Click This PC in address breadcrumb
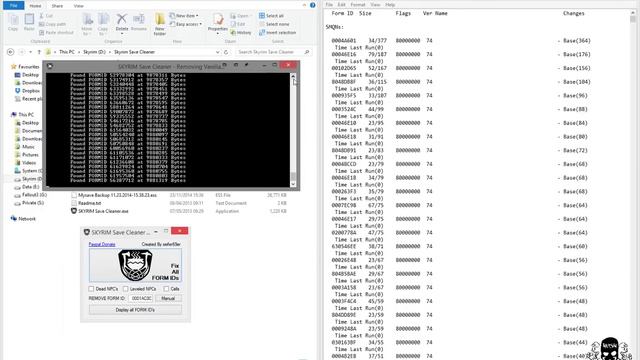The height and width of the screenshot is (360, 640). click(x=67, y=52)
